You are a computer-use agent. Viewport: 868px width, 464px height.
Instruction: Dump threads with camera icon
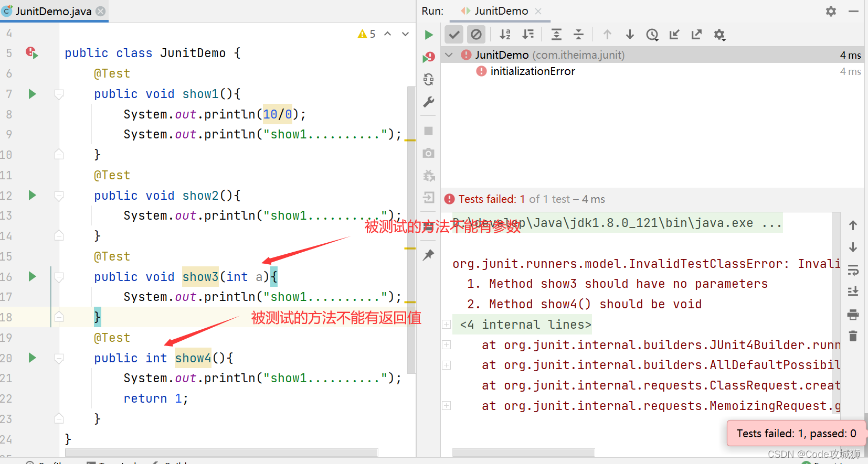(x=429, y=153)
